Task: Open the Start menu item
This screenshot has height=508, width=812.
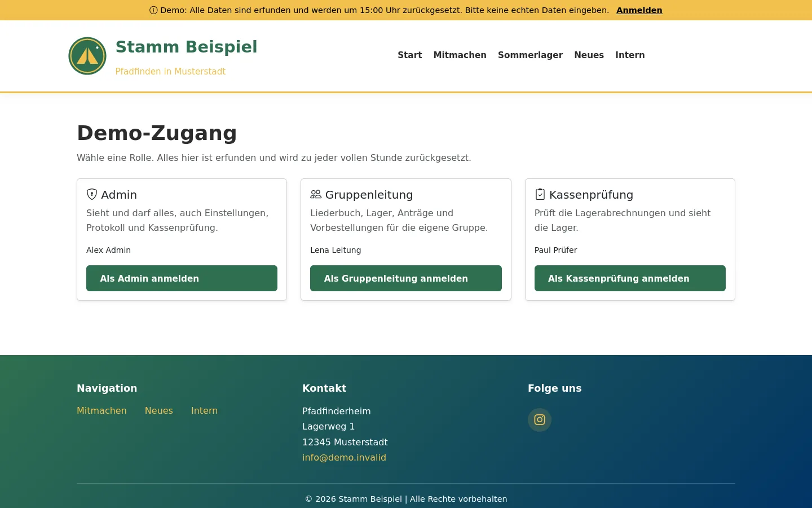Action: pos(410,55)
